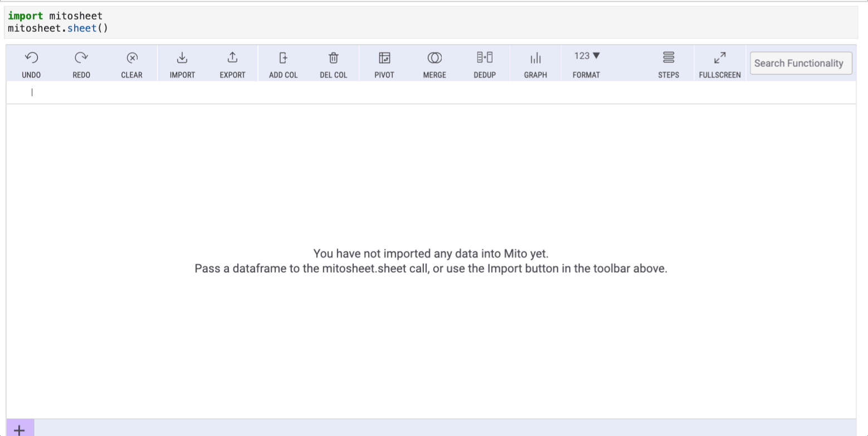Click the Search Functionality field
This screenshot has width=868, height=436.
[x=801, y=63]
